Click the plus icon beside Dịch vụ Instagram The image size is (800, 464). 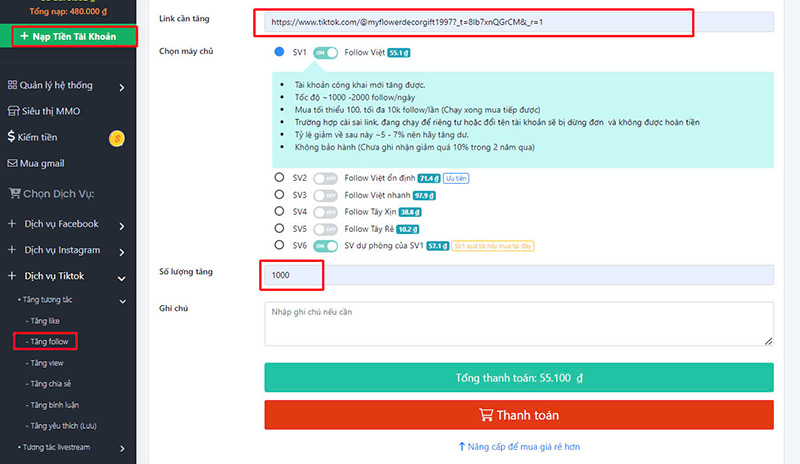[x=13, y=250]
